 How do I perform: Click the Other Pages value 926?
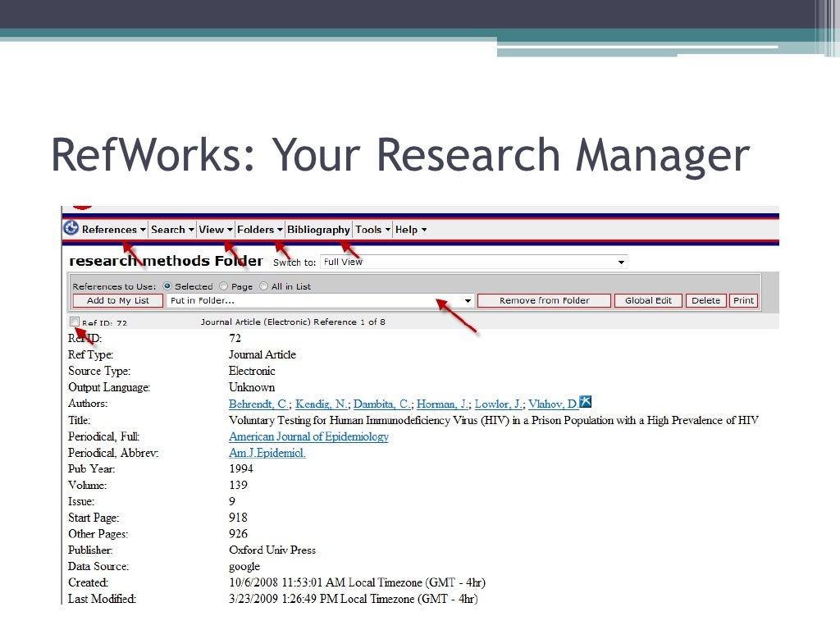239,533
